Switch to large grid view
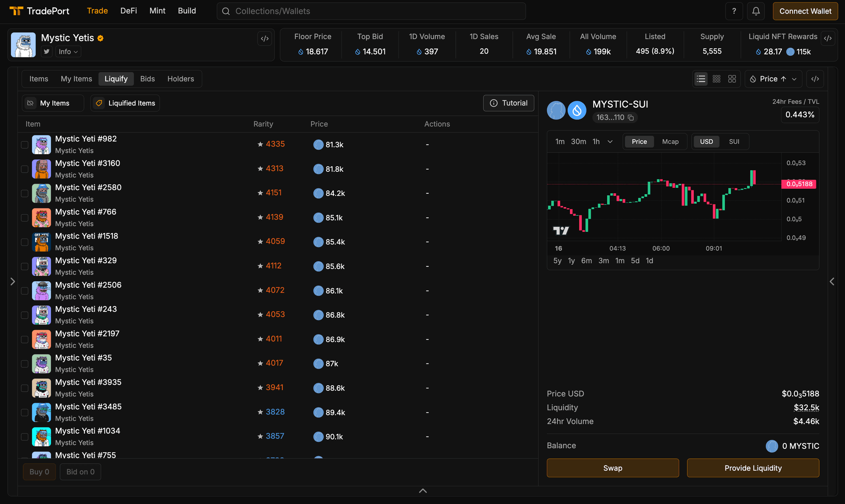 pyautogui.click(x=732, y=79)
